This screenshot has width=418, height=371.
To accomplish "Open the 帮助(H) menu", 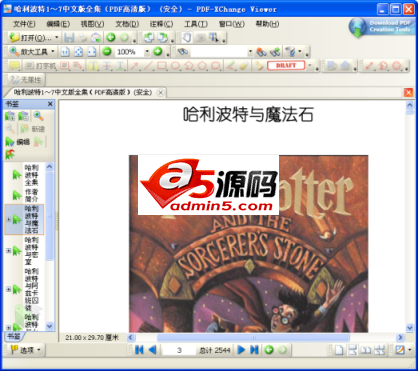I will point(267,24).
